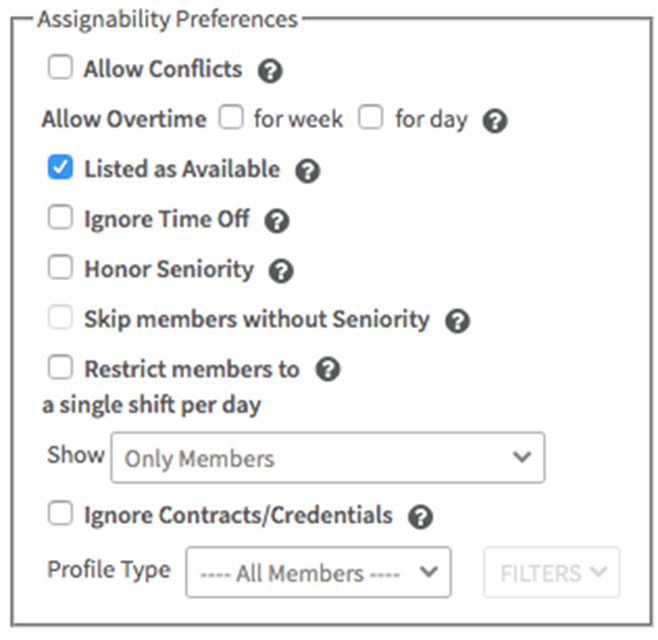Open help icon beside Allow Conflicts
This screenshot has width=658, height=640.
[x=270, y=71]
